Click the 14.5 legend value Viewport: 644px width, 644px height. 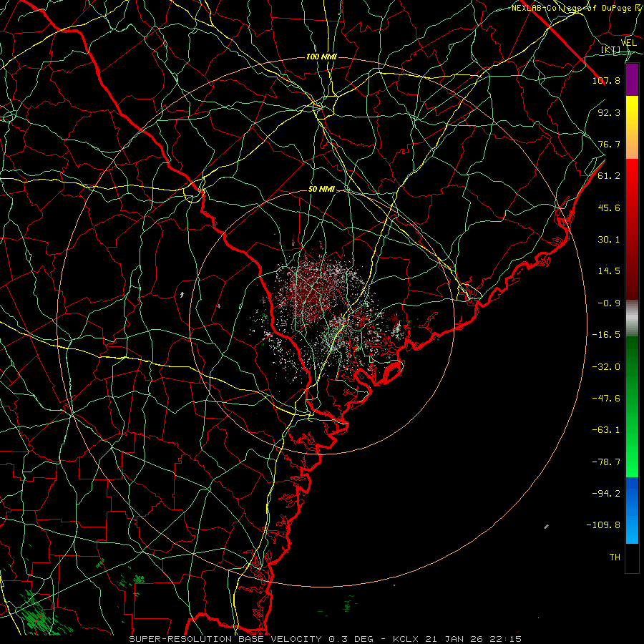click(x=609, y=271)
